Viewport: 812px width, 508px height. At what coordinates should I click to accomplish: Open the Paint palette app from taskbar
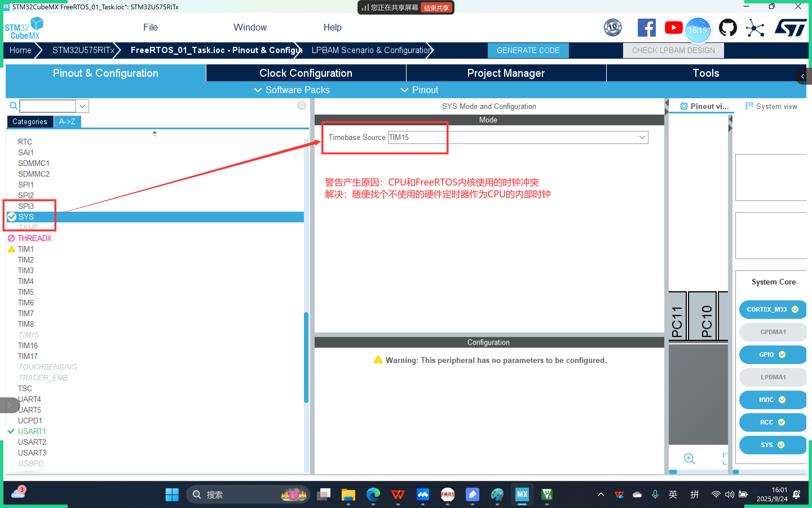pyautogui.click(x=497, y=494)
